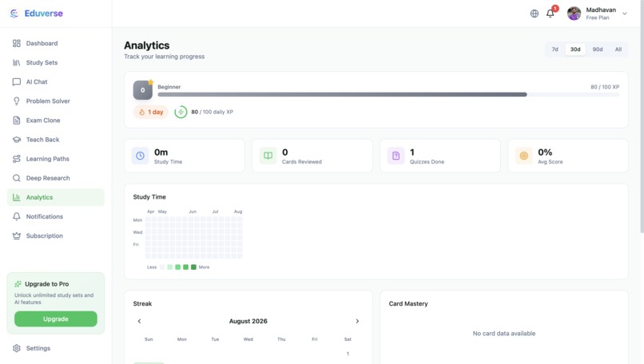The image size is (644, 364).
Task: Click the Analytics bar chart icon
Action: [17, 197]
